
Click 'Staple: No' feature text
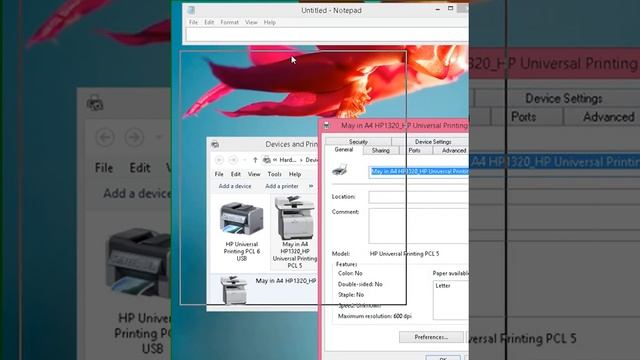[x=351, y=294]
